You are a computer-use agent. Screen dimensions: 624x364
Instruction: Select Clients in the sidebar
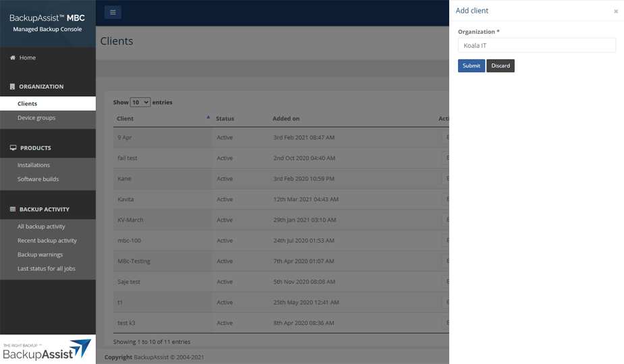[x=48, y=103]
